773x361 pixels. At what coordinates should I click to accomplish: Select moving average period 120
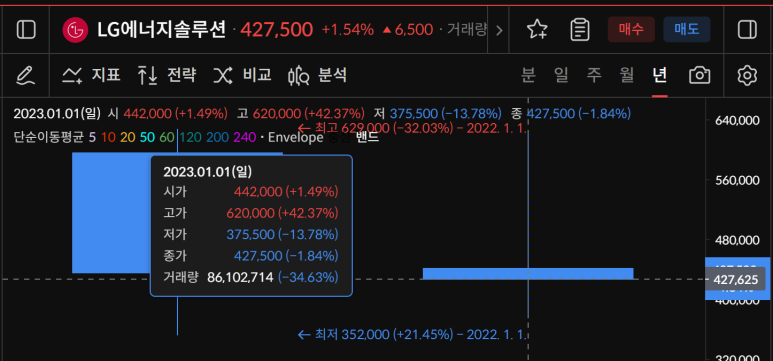190,137
